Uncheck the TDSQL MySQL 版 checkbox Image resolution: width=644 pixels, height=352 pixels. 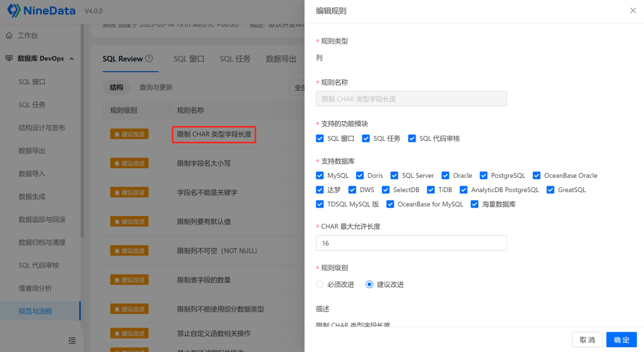click(320, 204)
